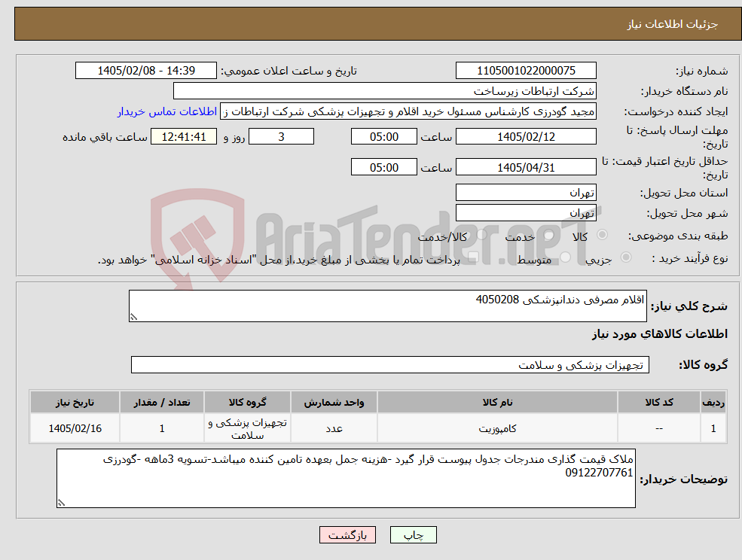The image size is (742, 560).
Task: Click the row number cell of the کامپوزیت row
Action: tap(713, 428)
